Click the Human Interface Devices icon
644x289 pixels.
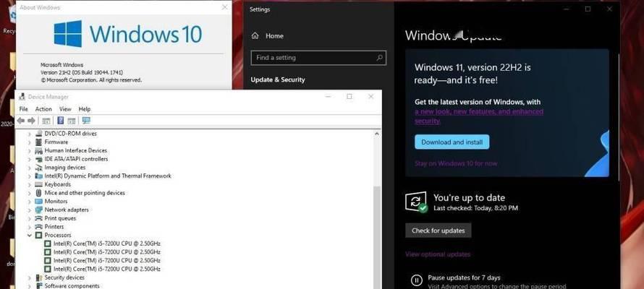coord(38,150)
